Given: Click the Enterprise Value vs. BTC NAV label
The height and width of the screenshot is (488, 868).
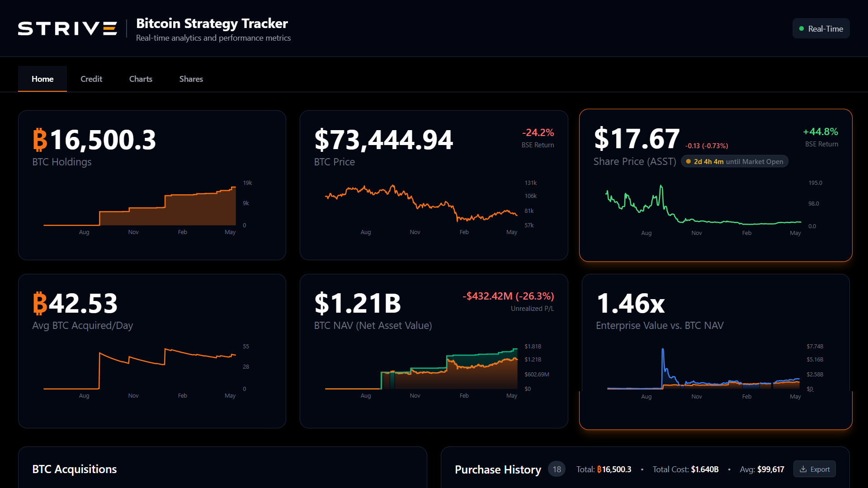Looking at the screenshot, I should pyautogui.click(x=660, y=325).
